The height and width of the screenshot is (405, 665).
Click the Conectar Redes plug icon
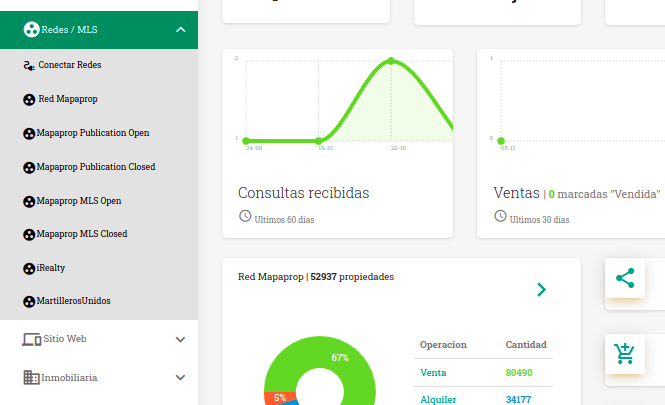[29, 66]
